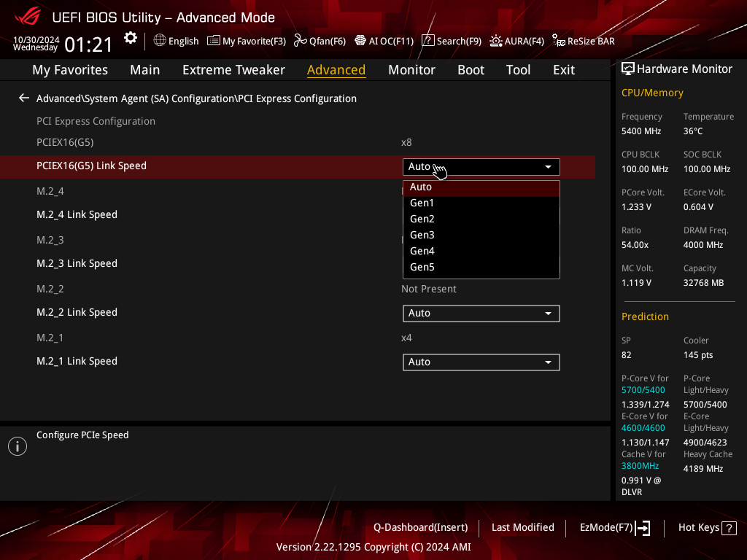
Task: Click the 10/30/2024 Wednesday date
Action: 36,43
